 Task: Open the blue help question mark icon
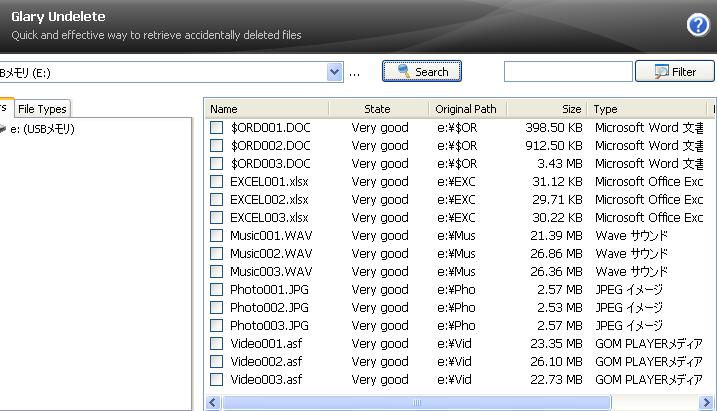pos(697,26)
